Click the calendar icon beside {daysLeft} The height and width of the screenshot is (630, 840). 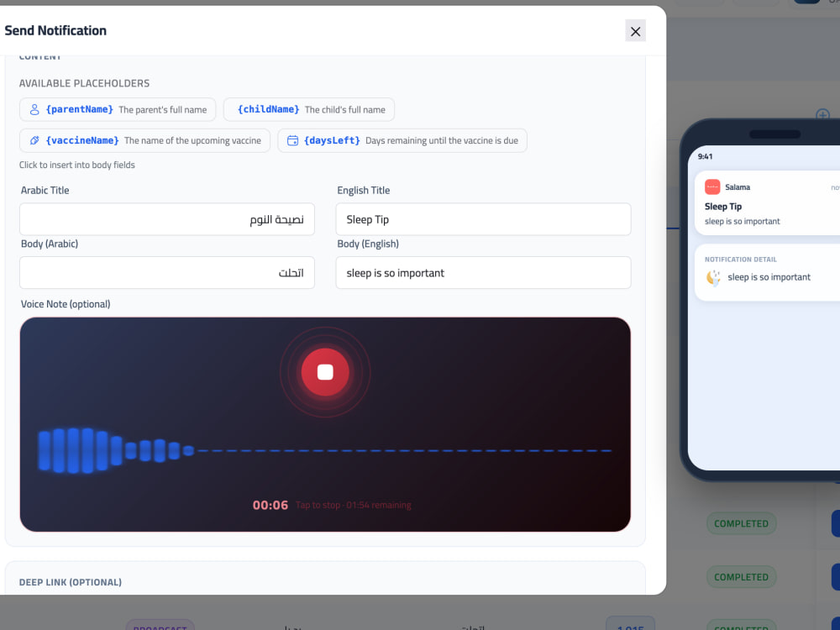292,140
